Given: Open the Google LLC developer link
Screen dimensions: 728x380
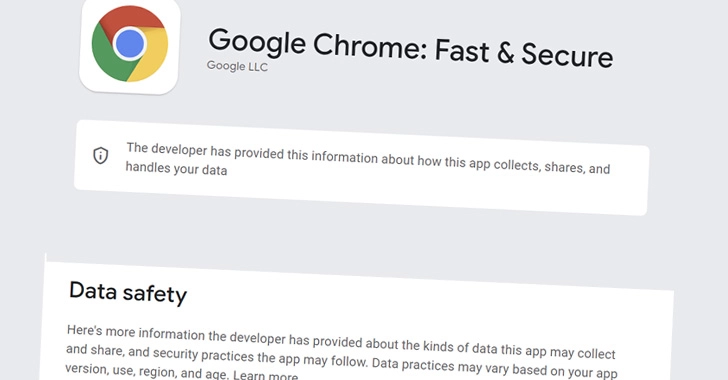Looking at the screenshot, I should tap(237, 66).
